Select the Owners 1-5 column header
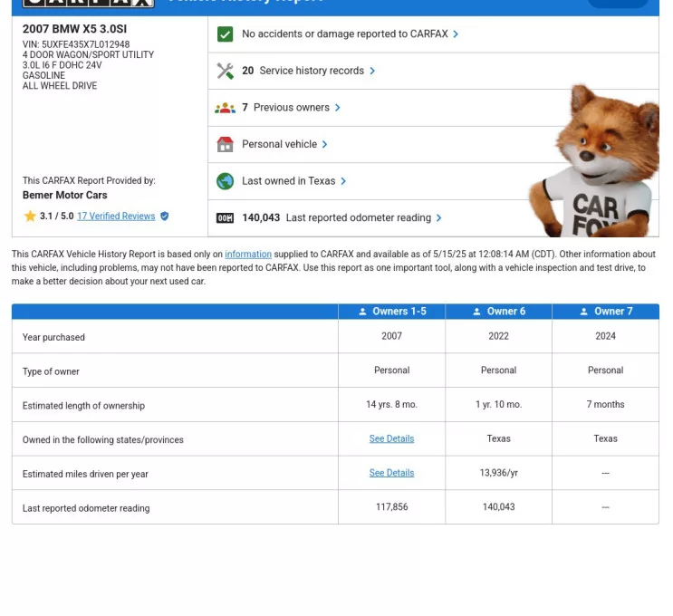Screen dimensions: 673x616 point(391,312)
